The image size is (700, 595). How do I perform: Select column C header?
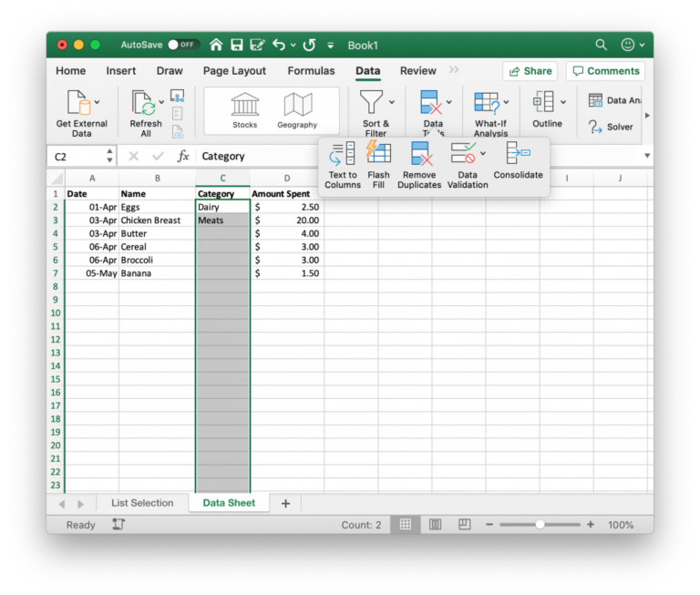[x=222, y=178]
